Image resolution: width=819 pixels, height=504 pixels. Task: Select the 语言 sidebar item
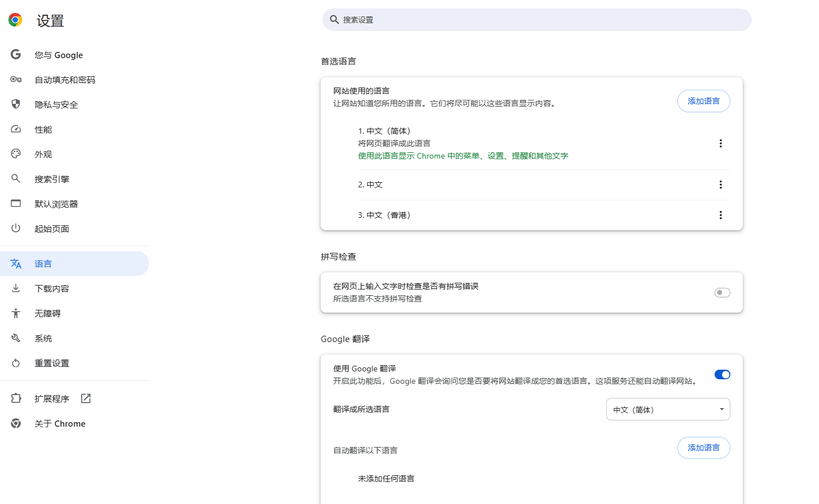(75, 264)
